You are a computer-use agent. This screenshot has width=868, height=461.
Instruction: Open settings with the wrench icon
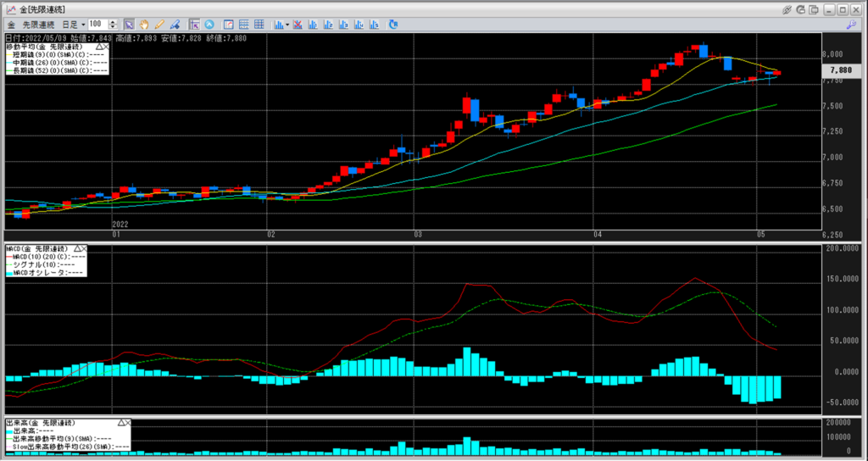click(850, 25)
